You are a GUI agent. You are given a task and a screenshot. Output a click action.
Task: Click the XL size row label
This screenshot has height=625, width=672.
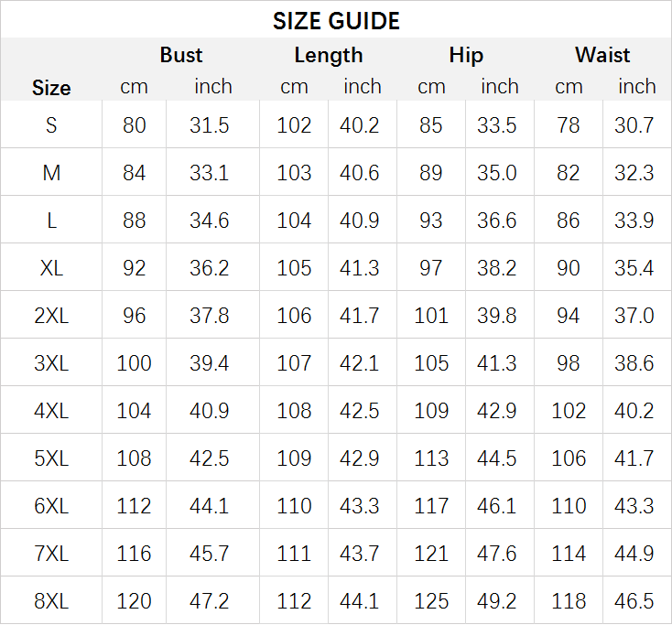pos(51,268)
